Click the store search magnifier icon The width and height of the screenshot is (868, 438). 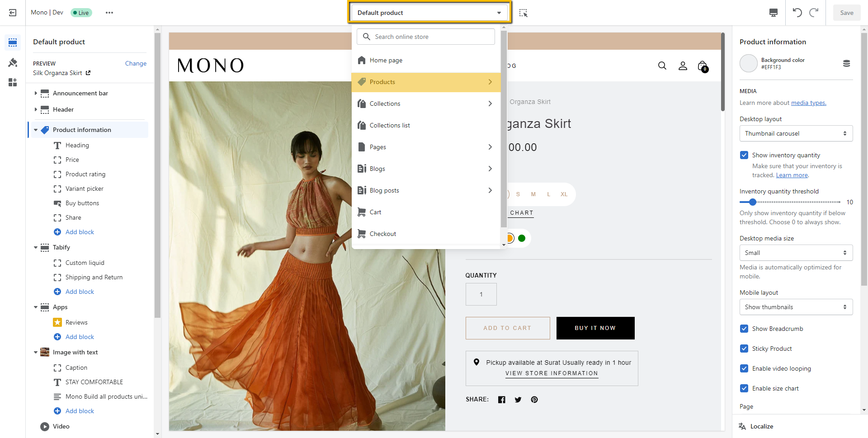coord(662,66)
